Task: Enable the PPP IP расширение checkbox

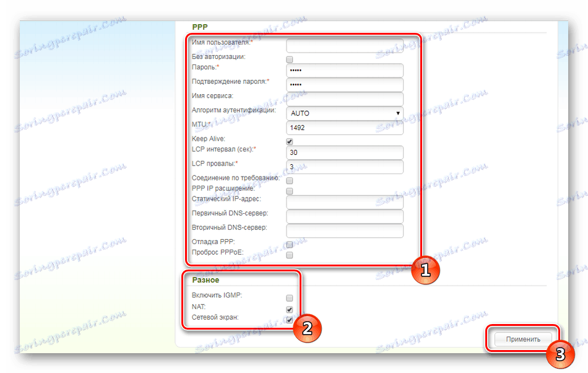Action: point(290,191)
